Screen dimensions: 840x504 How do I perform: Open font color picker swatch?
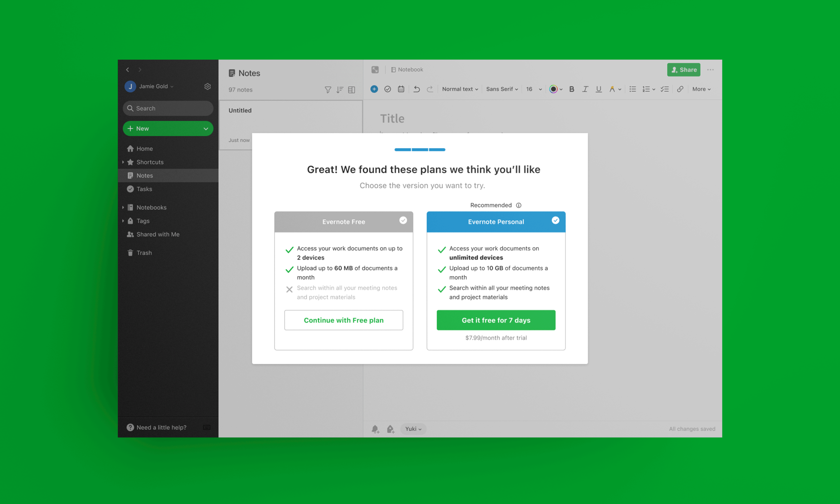pos(553,89)
